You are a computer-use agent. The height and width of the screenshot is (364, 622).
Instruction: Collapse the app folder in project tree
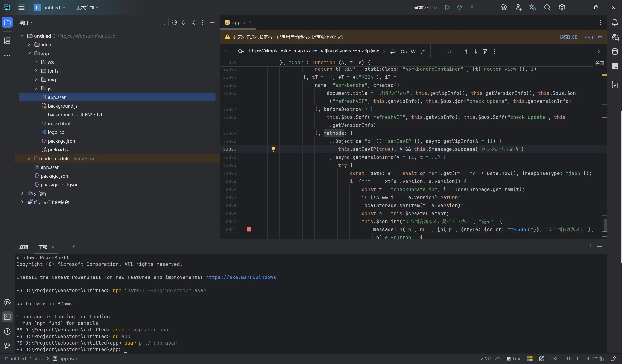pyautogui.click(x=29, y=53)
